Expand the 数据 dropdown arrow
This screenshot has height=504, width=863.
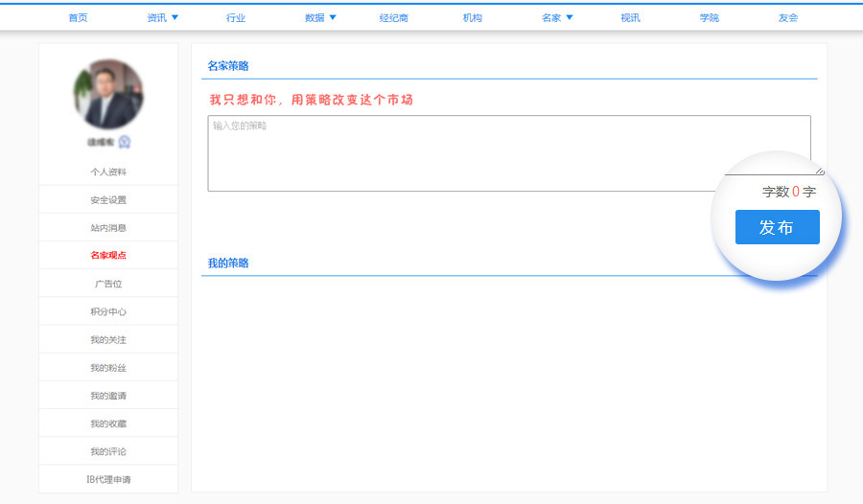pos(333,17)
